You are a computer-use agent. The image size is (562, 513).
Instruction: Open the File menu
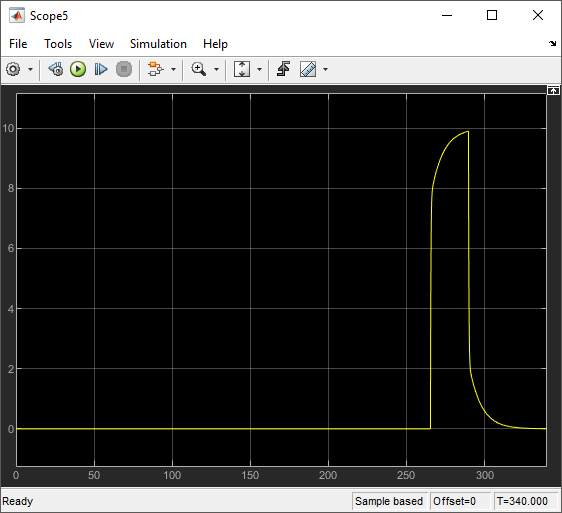pos(18,44)
